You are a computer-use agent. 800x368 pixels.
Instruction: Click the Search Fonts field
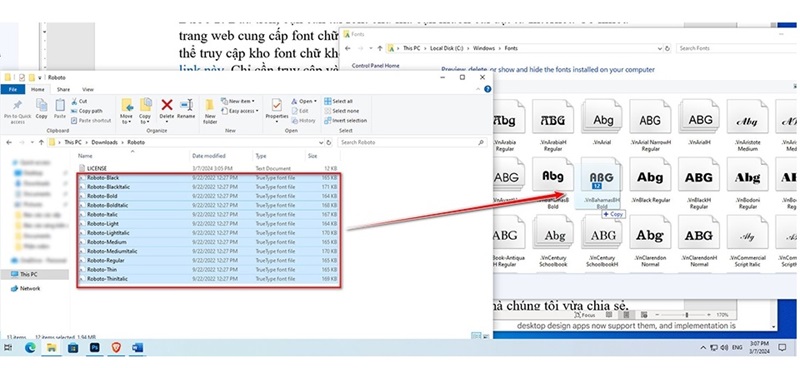coord(736,48)
